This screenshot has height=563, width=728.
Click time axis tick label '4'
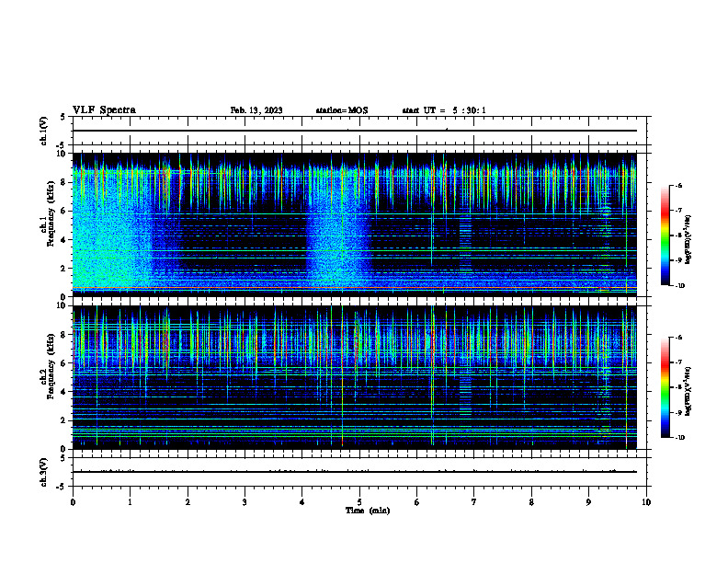(302, 502)
